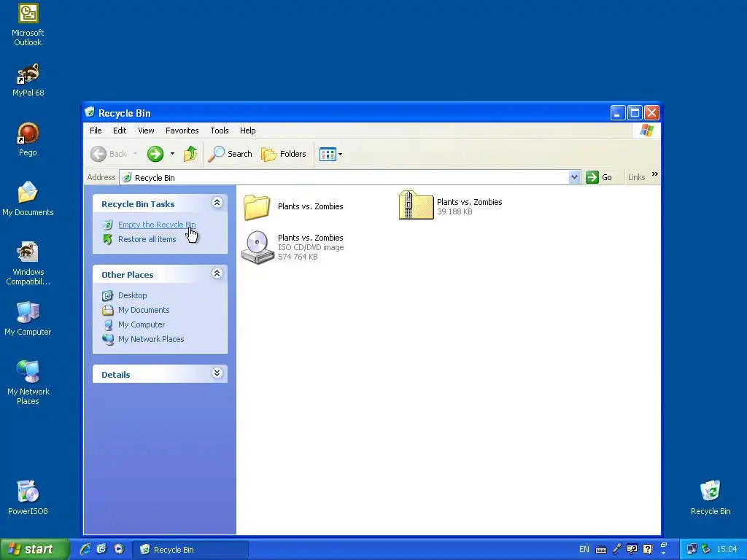Screen dimensions: 747x560
Task: Click the Go button
Action: [x=600, y=177]
